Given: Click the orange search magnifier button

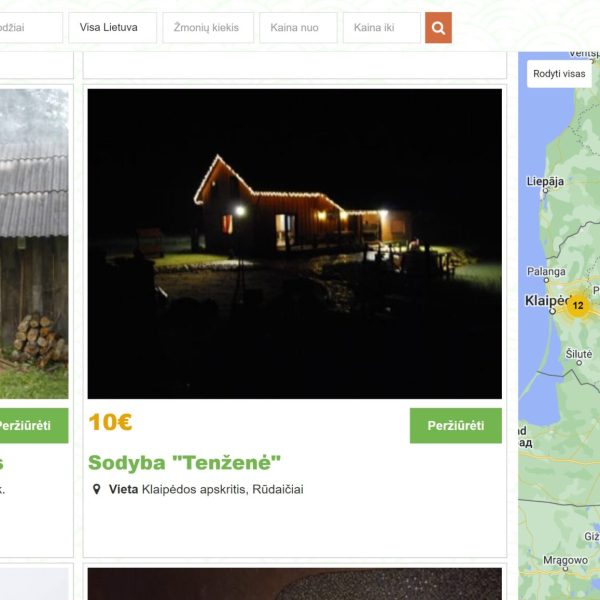Looking at the screenshot, I should click(x=438, y=28).
